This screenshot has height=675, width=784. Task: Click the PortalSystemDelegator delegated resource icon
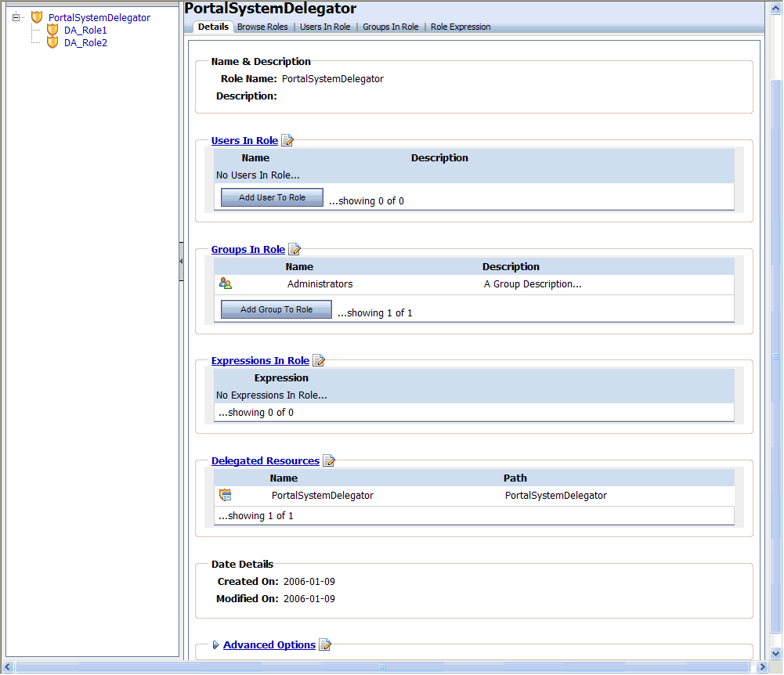[x=226, y=495]
